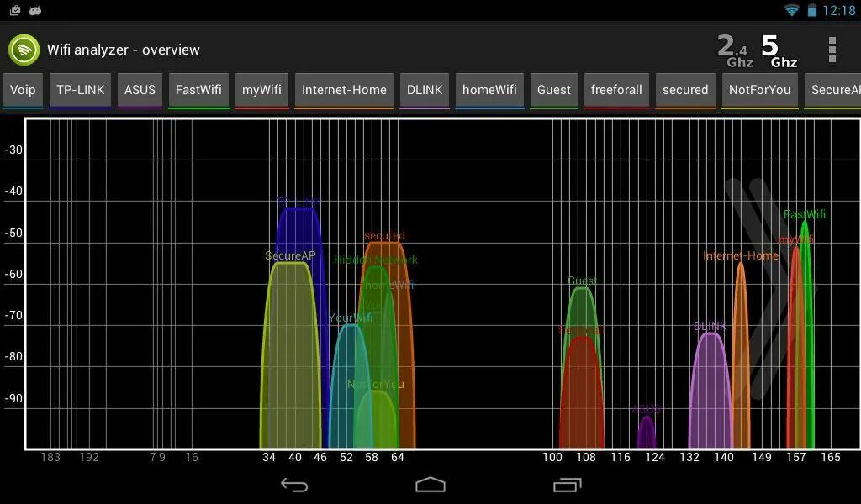Select the Internet-Home network tab

(x=344, y=89)
